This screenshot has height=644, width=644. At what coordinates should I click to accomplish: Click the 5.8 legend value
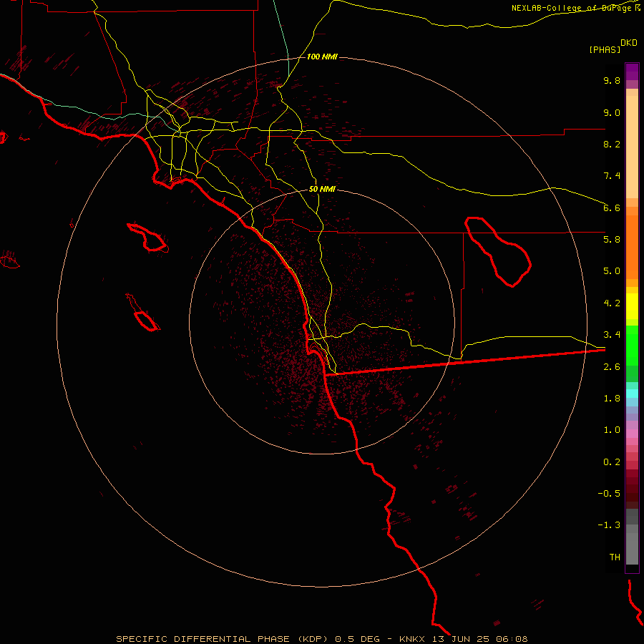pos(612,239)
